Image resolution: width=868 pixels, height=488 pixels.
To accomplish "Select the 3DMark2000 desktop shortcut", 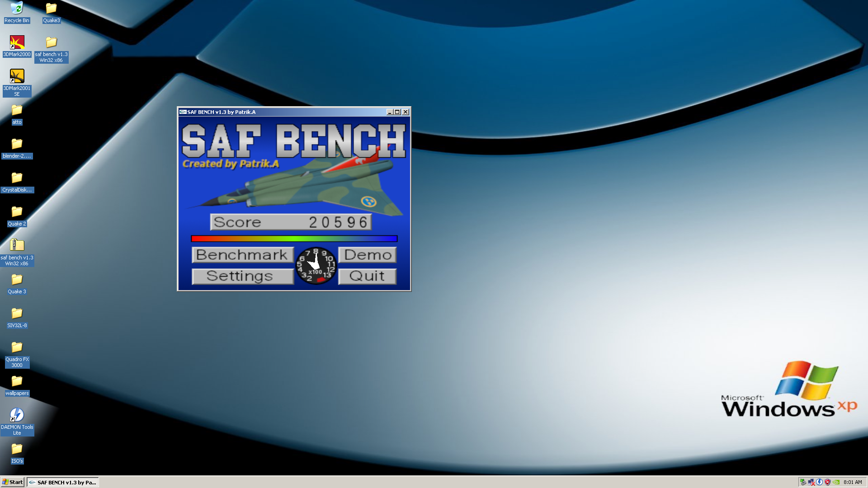I will [x=17, y=43].
